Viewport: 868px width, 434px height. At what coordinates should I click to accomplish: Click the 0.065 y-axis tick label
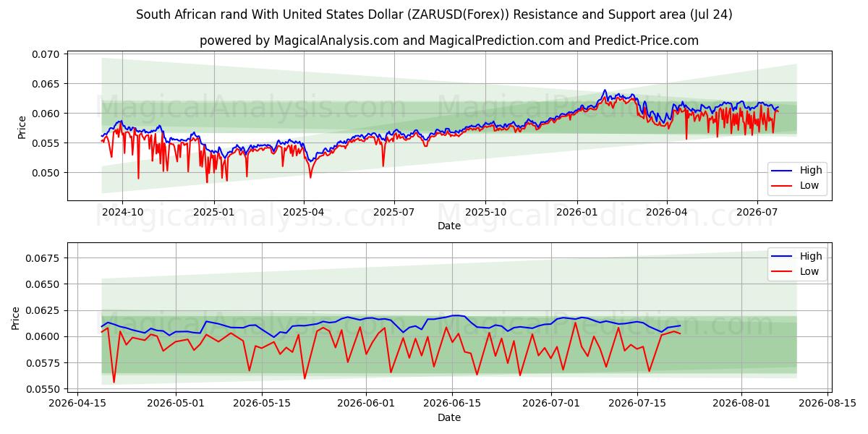pos(47,84)
